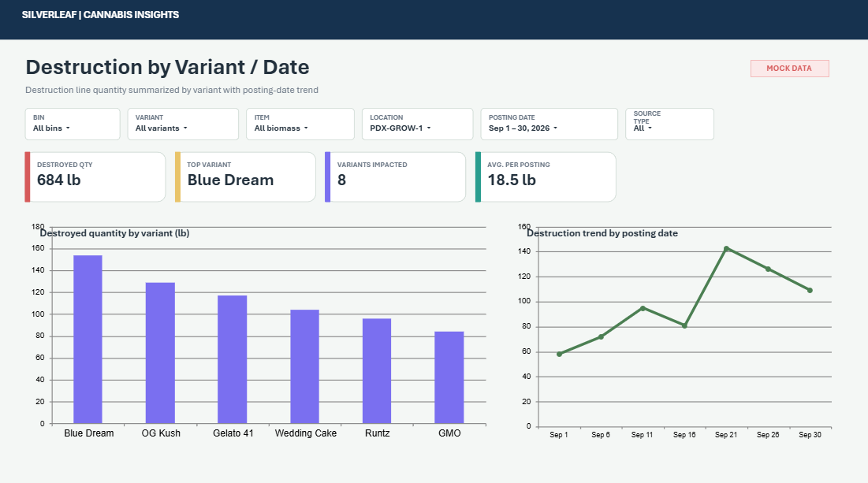Click the Sep 21 peak data point

click(x=726, y=249)
